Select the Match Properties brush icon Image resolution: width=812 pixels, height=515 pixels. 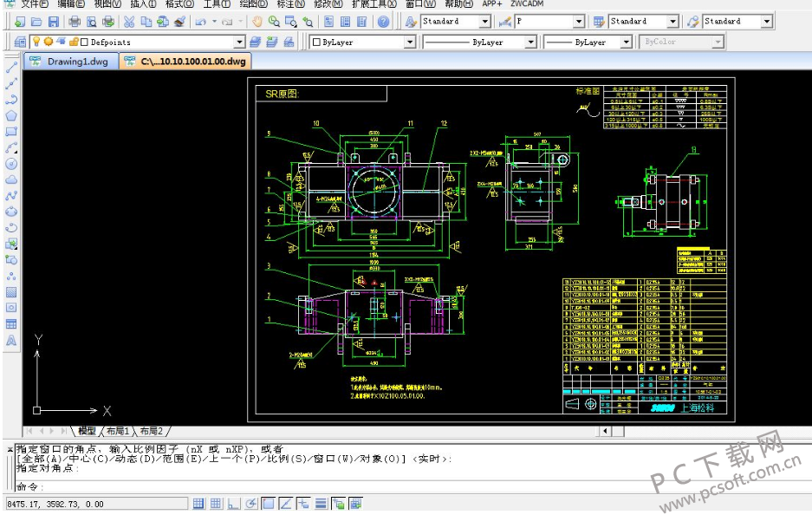tap(179, 22)
